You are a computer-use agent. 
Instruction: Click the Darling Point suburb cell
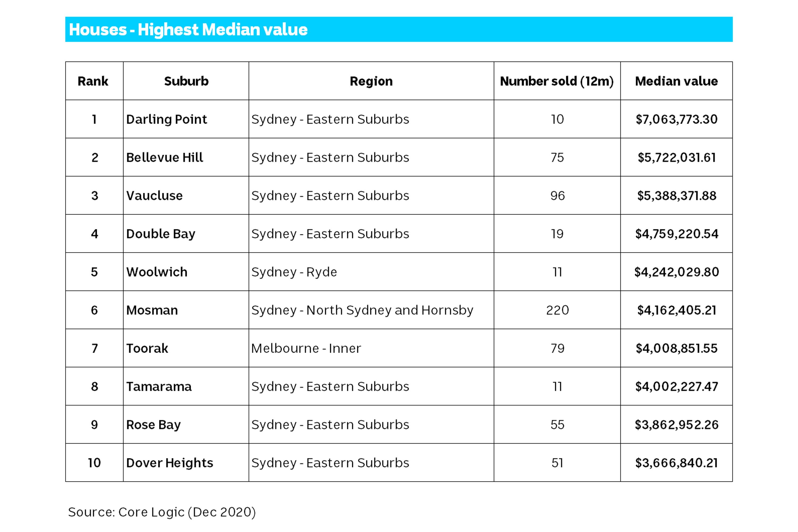tap(166, 119)
